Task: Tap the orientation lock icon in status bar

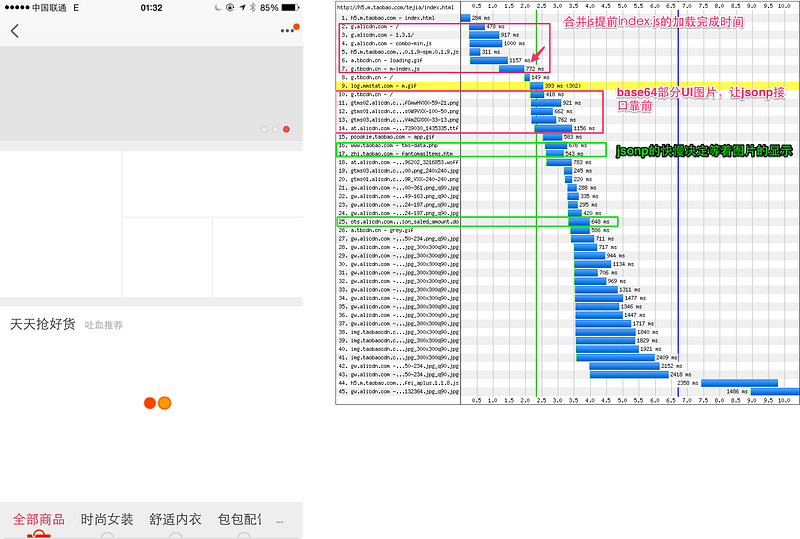Action: [x=230, y=8]
